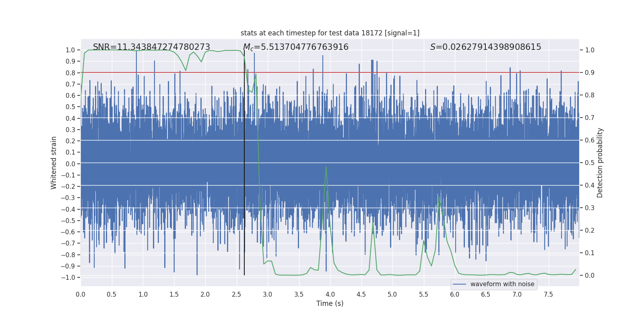644x322 pixels.
Task: Click the blue line sample in the legend
Action: tap(460, 284)
